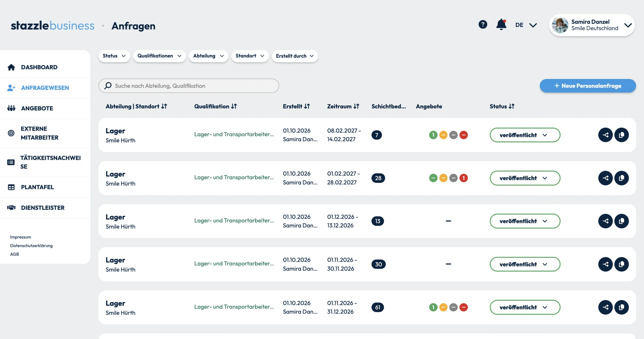This screenshot has height=339, width=644.
Task: Share the Lager request dated 08.02.2027
Action: point(605,135)
